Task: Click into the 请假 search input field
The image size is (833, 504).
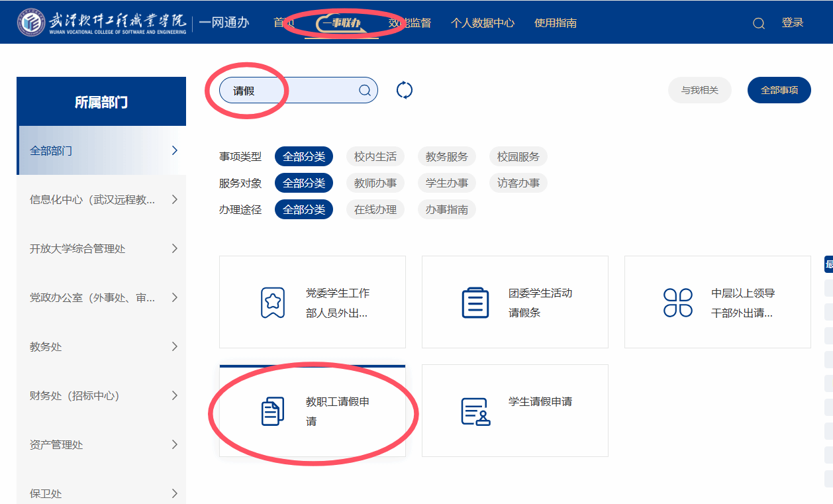Action: click(x=291, y=90)
